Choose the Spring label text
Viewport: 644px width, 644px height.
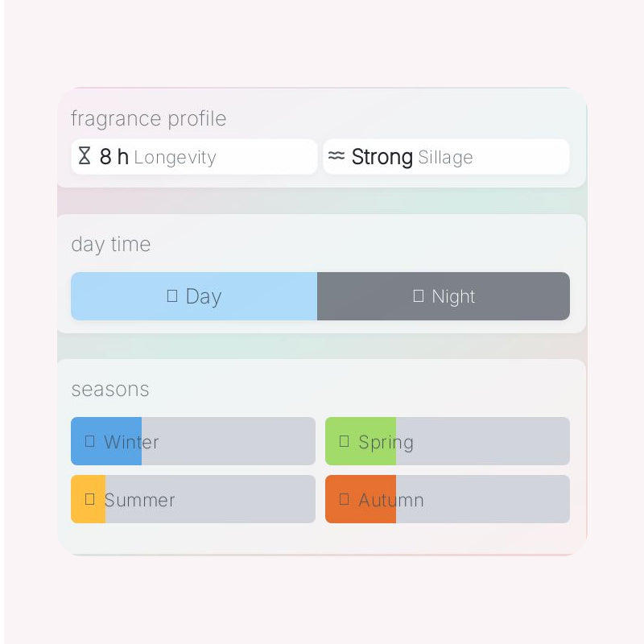pyautogui.click(x=386, y=442)
